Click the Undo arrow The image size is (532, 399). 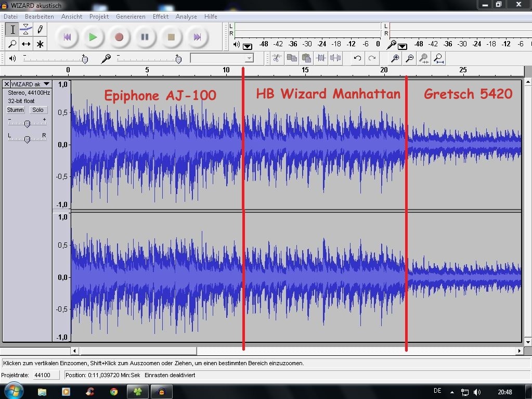(357, 58)
